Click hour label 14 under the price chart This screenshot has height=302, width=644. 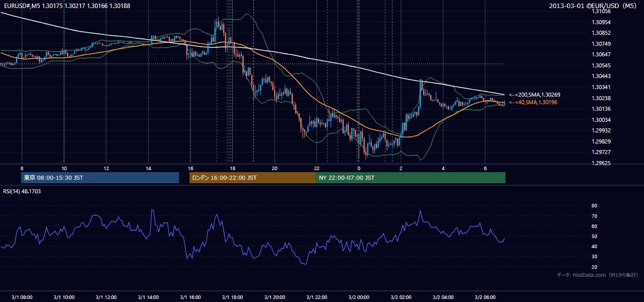coord(148,168)
